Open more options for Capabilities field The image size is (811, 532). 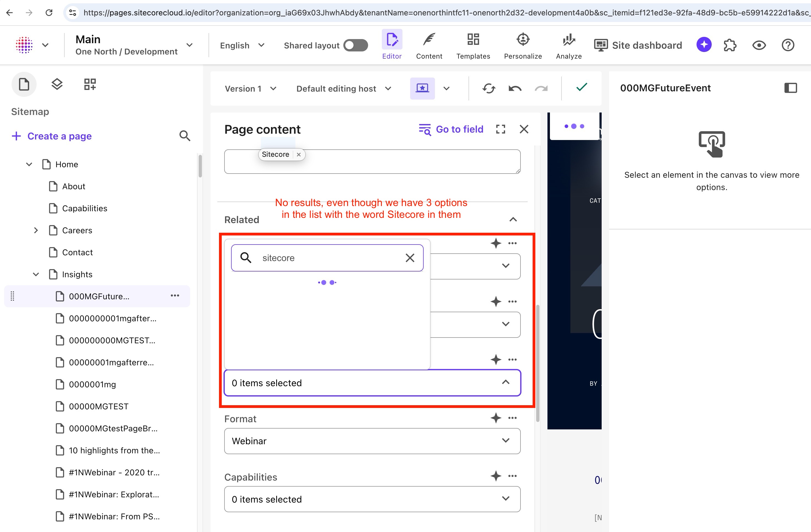(512, 476)
